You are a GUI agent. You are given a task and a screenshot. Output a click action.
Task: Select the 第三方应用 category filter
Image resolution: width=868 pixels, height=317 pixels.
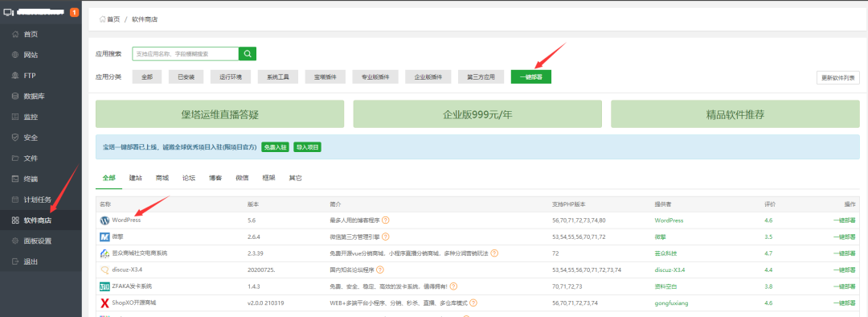(481, 77)
